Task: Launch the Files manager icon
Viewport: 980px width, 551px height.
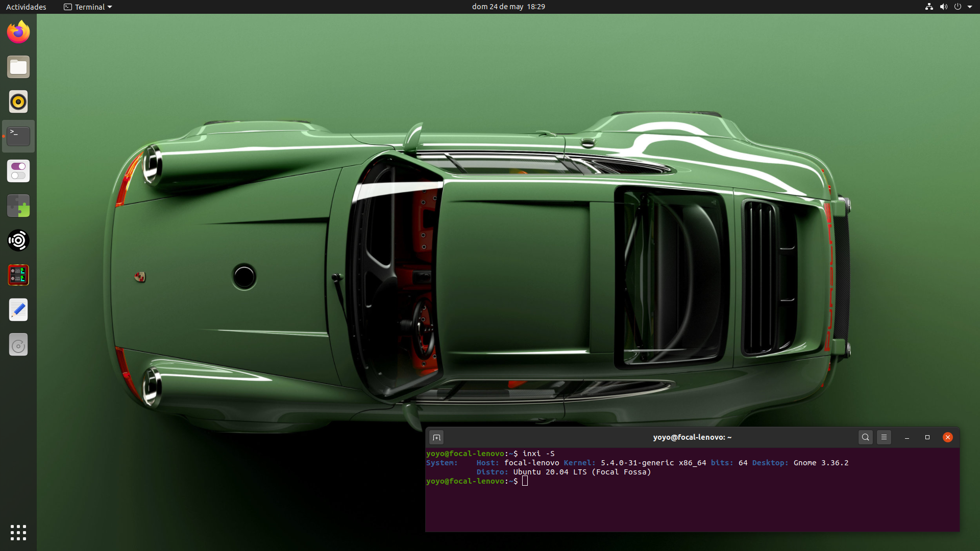Action: pos(18,67)
